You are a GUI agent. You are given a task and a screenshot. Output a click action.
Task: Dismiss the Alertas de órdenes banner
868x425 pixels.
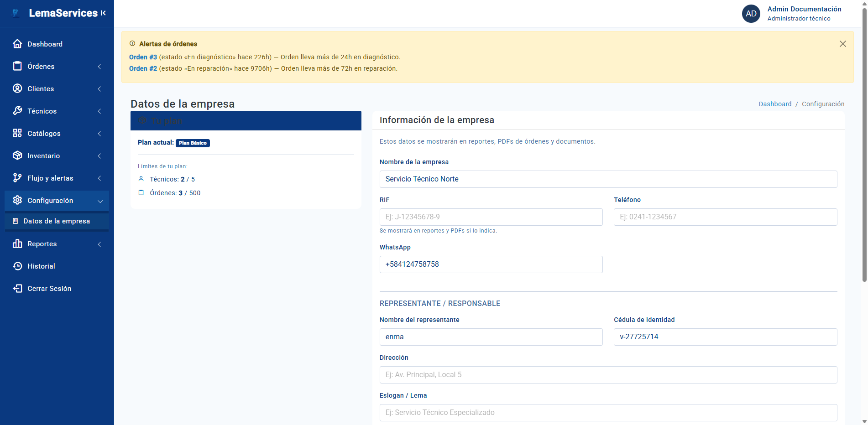[842, 44]
